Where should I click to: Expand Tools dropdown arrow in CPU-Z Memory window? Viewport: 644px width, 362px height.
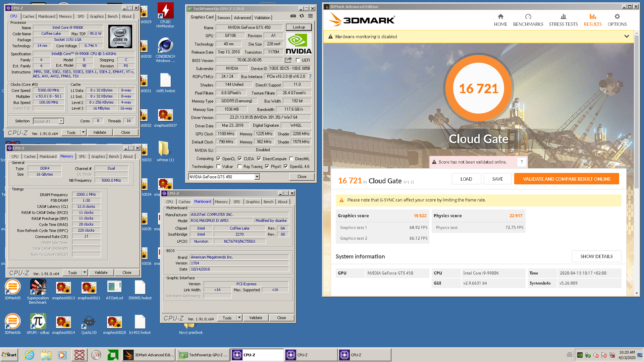pos(85,273)
